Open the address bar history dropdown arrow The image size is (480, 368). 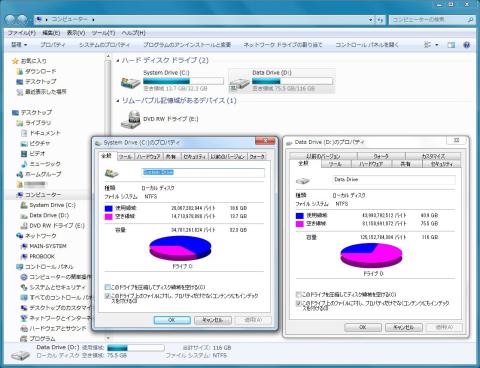pos(371,20)
